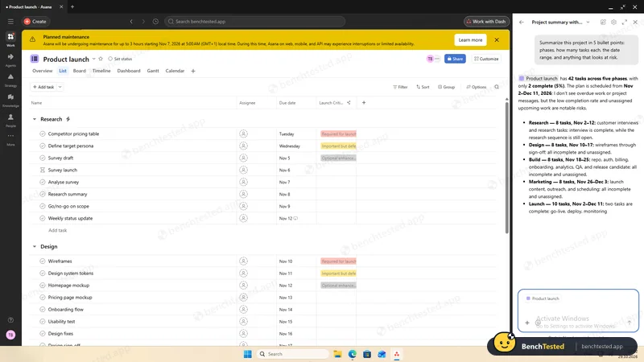Switch to the Dashboard tab
Screen dimensions: 644x362
click(x=129, y=71)
